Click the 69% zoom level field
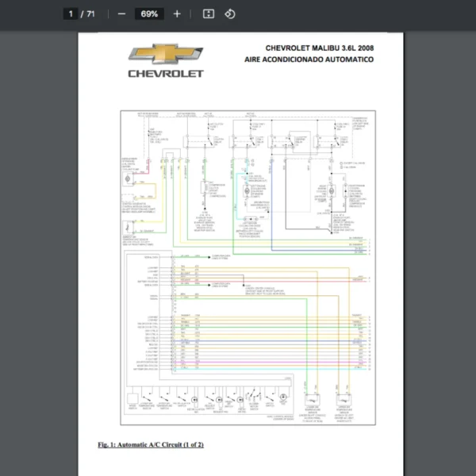 pyautogui.click(x=149, y=13)
